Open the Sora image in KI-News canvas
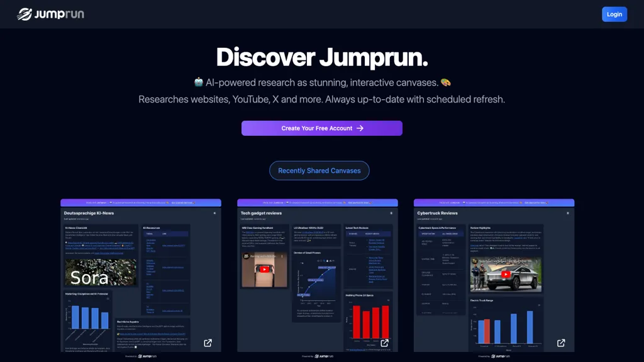644x362 pixels. 101,273
